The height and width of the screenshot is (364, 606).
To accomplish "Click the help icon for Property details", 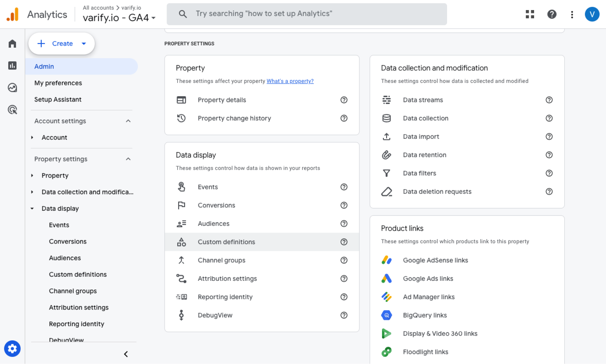I will click(344, 100).
